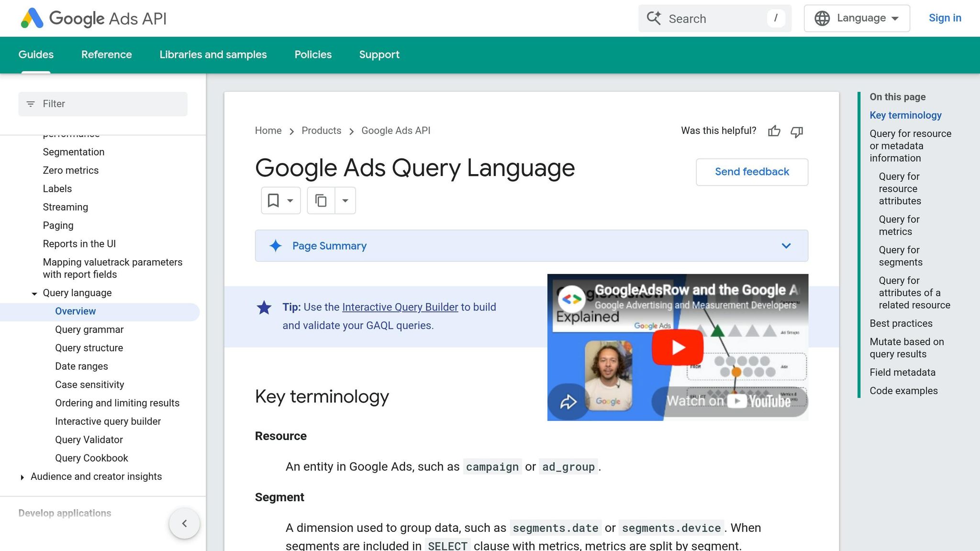Viewport: 980px width, 551px height.
Task: Open Query Validator page
Action: [x=89, y=440]
